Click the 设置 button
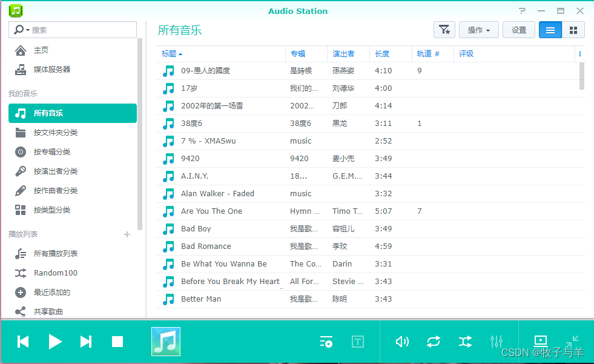Viewport: 594px width, 364px height. click(519, 30)
